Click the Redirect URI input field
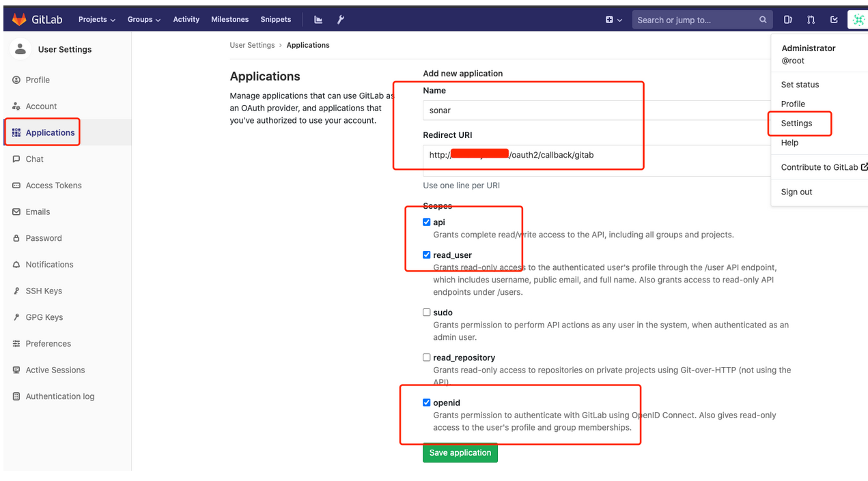868x481 pixels. click(533, 160)
